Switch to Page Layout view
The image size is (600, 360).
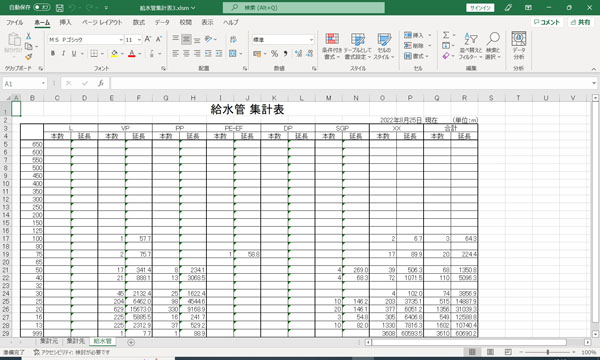click(490, 352)
